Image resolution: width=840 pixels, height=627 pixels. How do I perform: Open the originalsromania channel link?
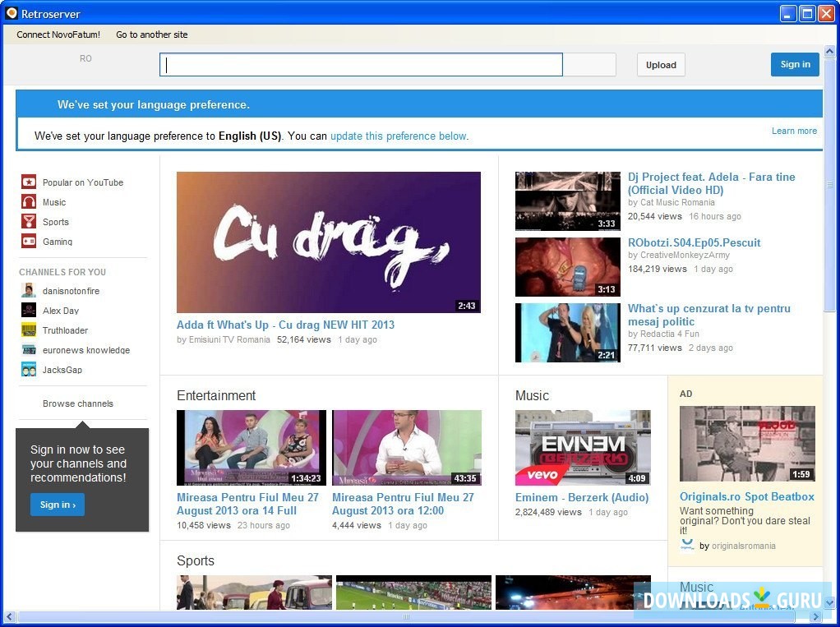[744, 546]
